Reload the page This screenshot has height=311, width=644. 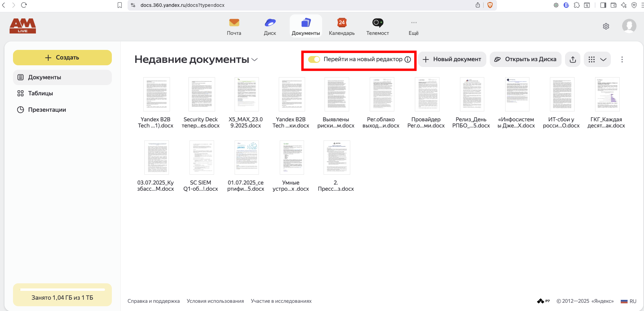click(x=24, y=5)
